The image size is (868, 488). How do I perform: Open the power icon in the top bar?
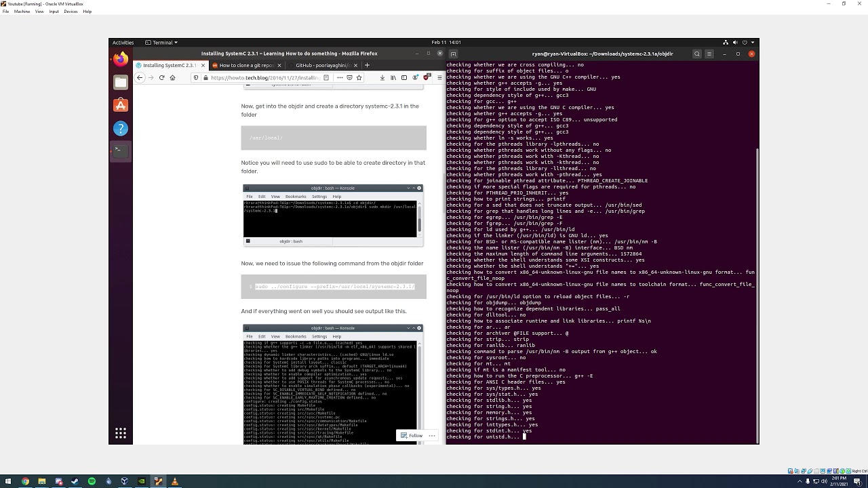point(745,42)
